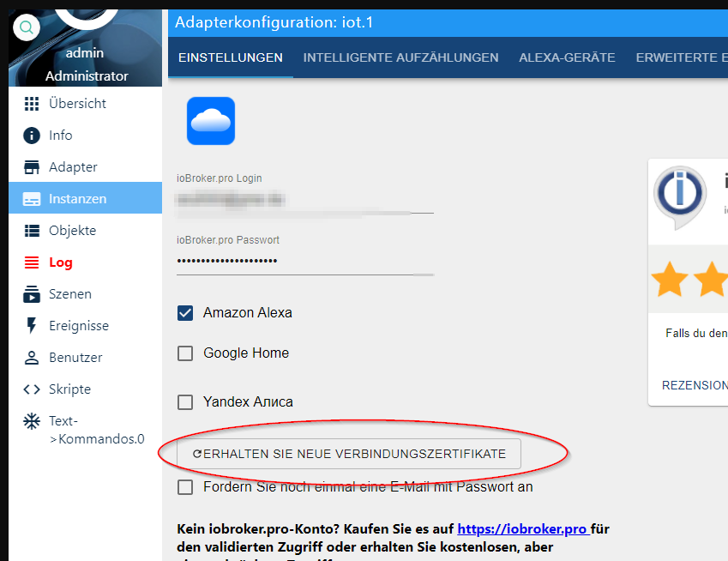Click Erhalten Sie neue Verbindungszertifikate button
This screenshot has height=561, width=728.
pyautogui.click(x=349, y=454)
